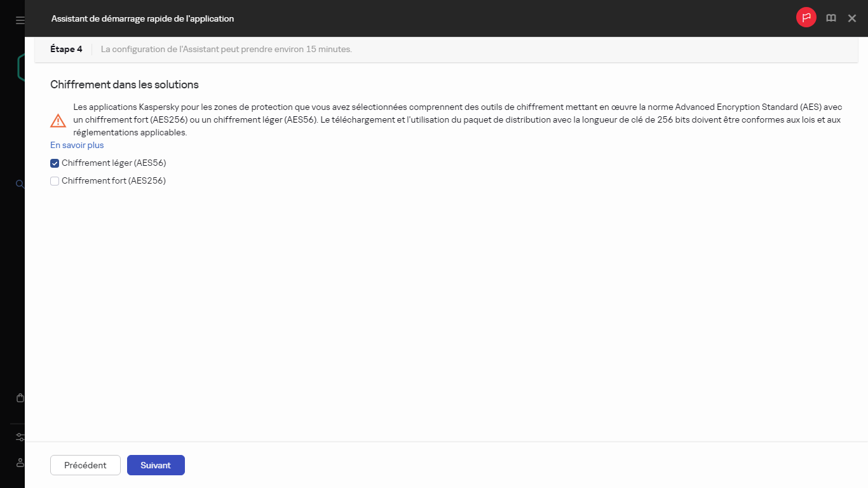868x488 pixels.
Task: Go back with the Précédent button
Action: click(85, 464)
